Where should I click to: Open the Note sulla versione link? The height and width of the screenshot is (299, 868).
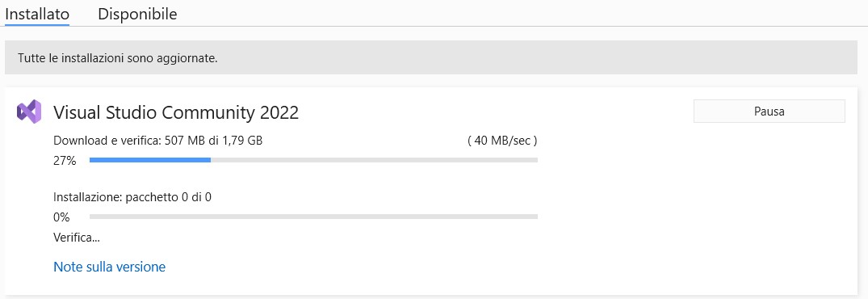click(109, 267)
